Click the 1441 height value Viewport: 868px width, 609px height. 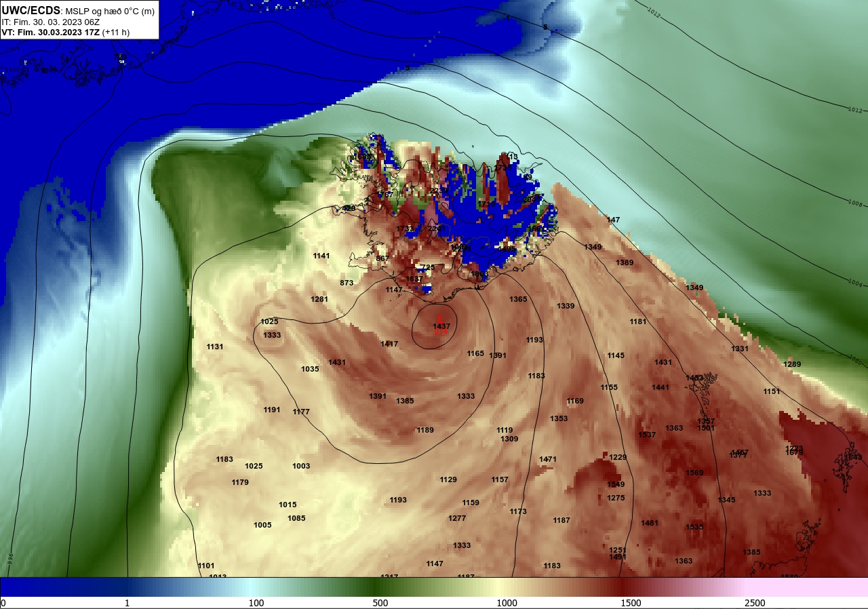(660, 387)
